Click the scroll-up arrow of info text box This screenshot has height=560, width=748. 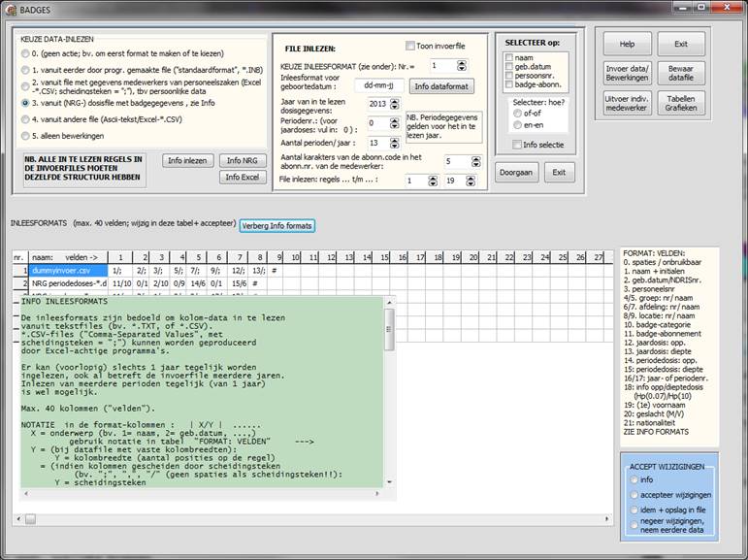pos(389,302)
